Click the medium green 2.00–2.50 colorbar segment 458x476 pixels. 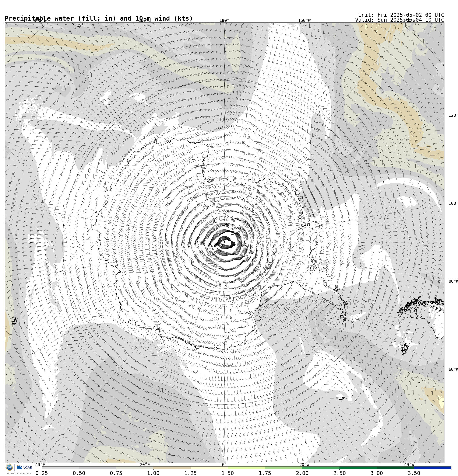coord(321,468)
